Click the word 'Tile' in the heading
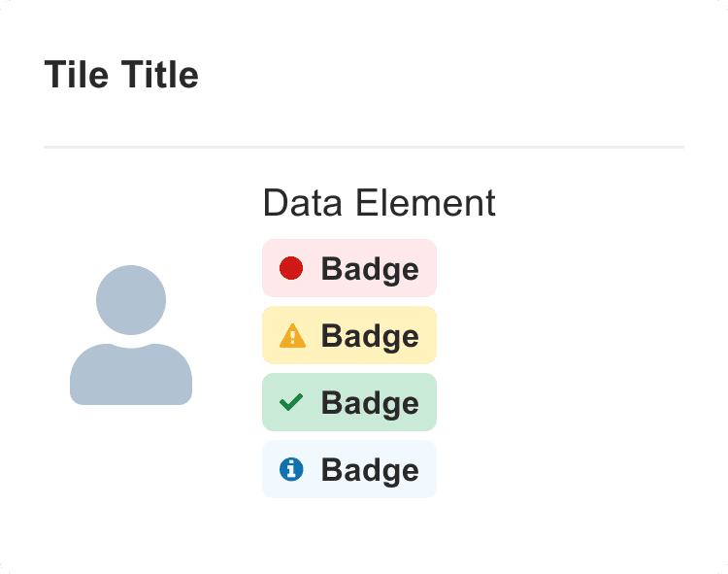This screenshot has height=574, width=728. [x=75, y=75]
